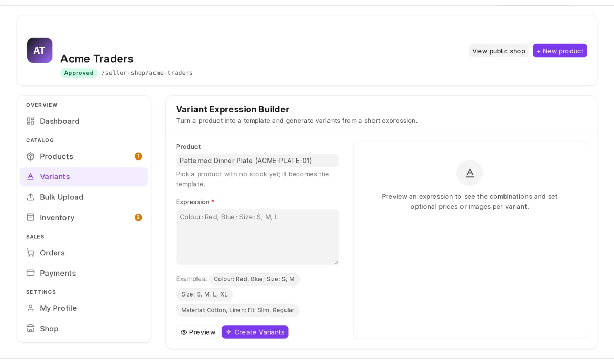Open My Profile settings
Image resolution: width=614 pixels, height=364 pixels.
[x=84, y=308]
